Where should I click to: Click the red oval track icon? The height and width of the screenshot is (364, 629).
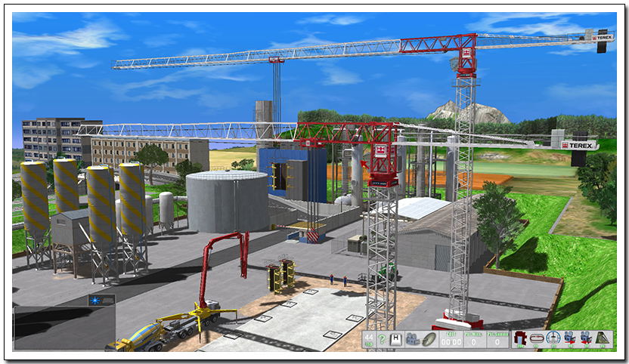coord(537,340)
